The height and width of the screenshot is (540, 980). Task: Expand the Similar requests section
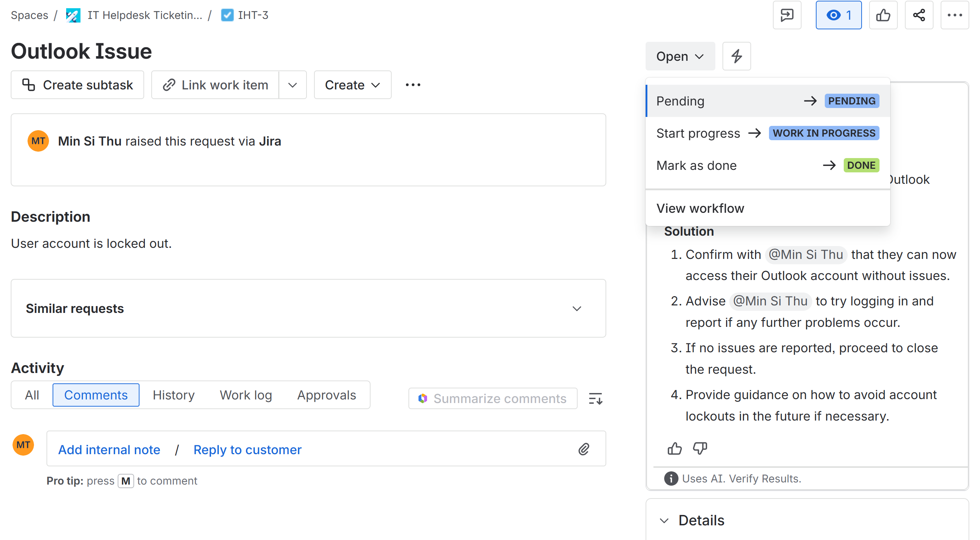[x=577, y=308]
